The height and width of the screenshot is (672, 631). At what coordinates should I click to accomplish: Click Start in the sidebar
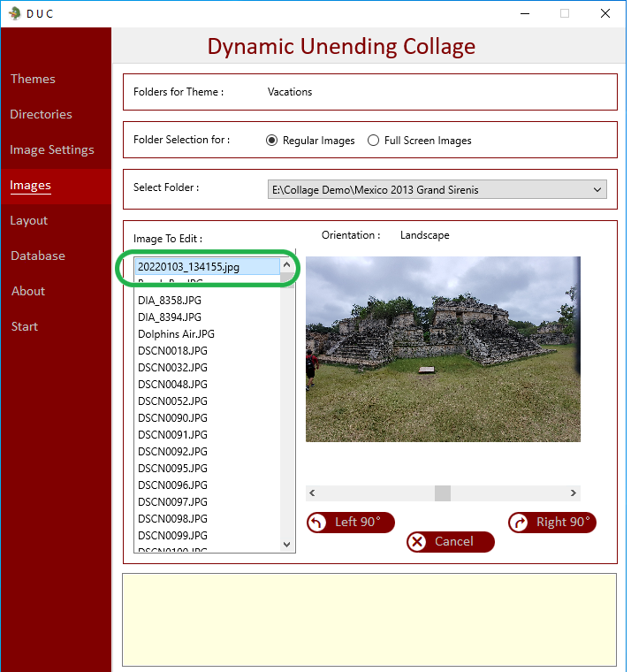(x=25, y=326)
